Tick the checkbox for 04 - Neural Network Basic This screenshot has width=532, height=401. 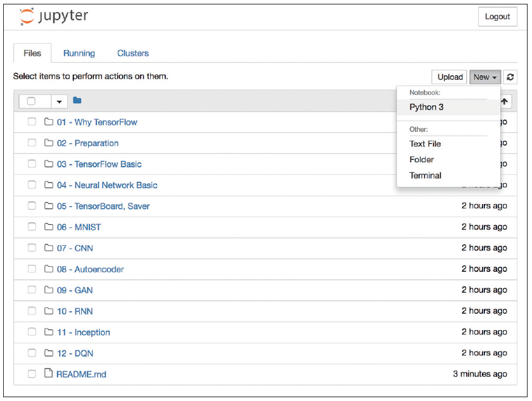coord(32,184)
